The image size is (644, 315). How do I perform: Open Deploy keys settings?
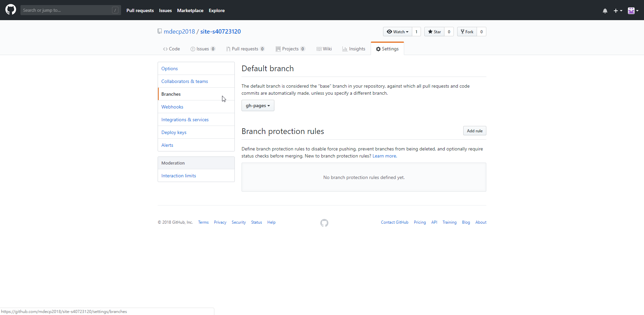(196, 132)
